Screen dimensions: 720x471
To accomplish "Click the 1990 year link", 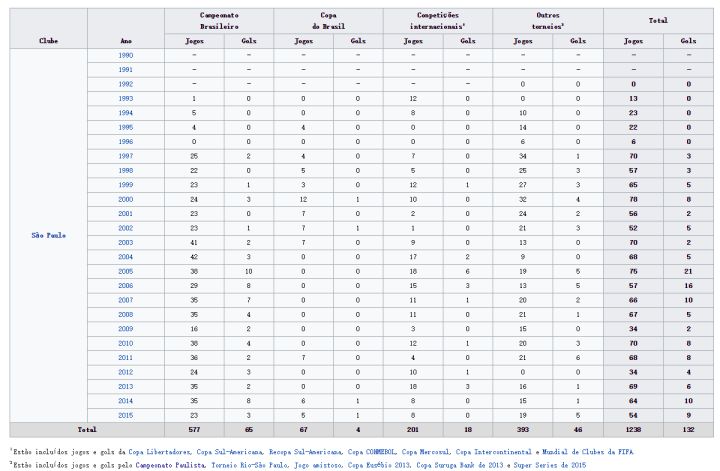I will (x=125, y=56).
